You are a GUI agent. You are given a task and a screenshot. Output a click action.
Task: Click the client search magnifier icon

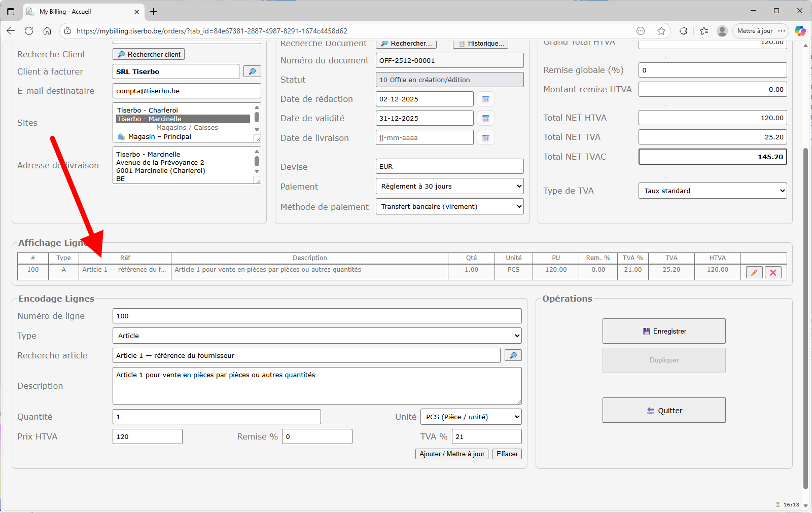[252, 71]
